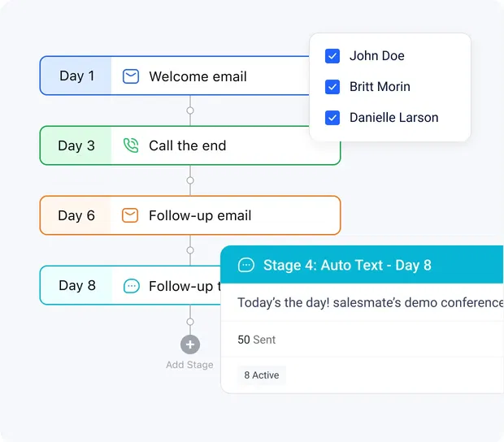
Task: Select the Day 3 stage label
Action: [x=76, y=146]
